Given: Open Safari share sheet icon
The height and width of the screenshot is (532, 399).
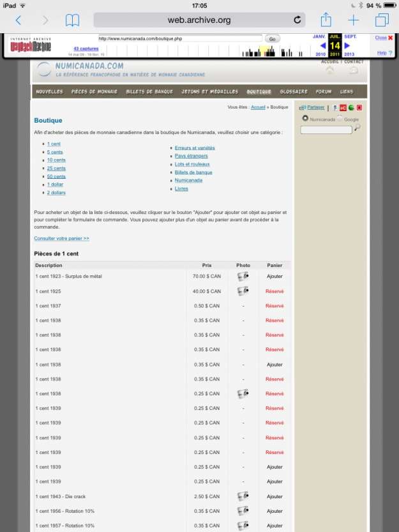Looking at the screenshot, I should point(326,20).
